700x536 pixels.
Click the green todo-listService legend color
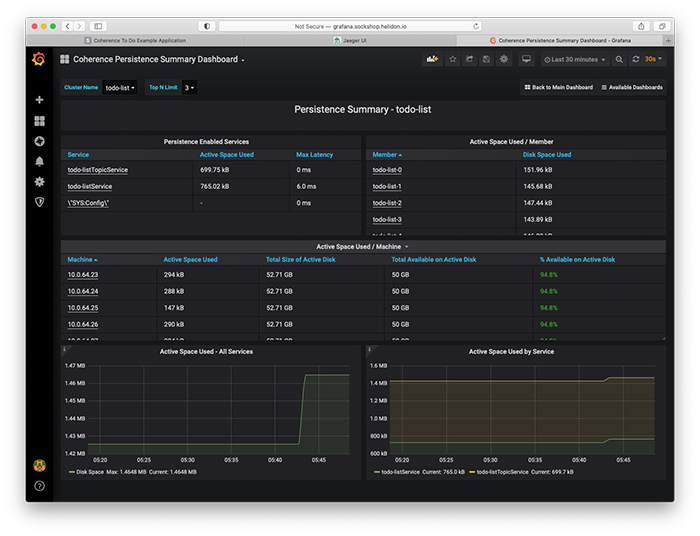[377, 472]
